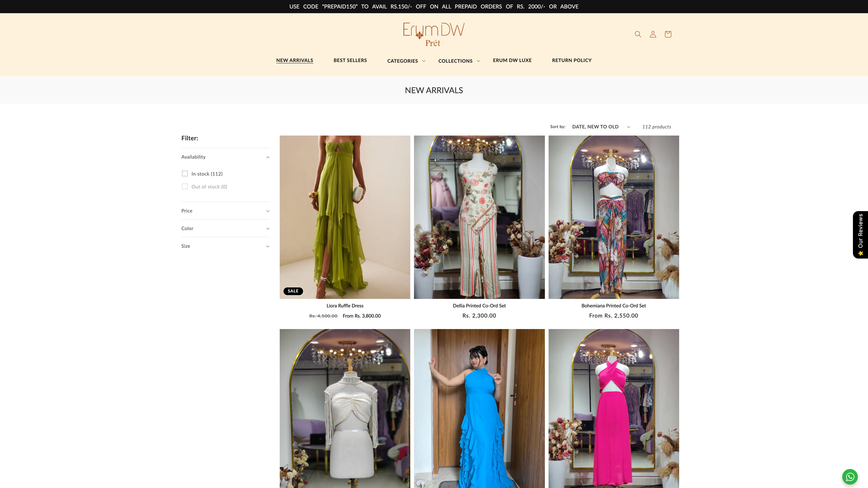The width and height of the screenshot is (868, 488).
Task: Open the COLLECTIONS dropdown chevron
Action: pyautogui.click(x=478, y=61)
